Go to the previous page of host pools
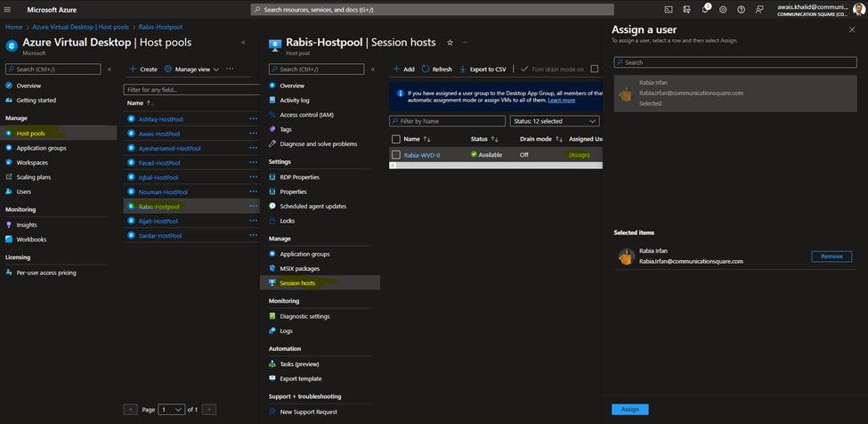This screenshot has height=424, width=868. click(x=130, y=410)
